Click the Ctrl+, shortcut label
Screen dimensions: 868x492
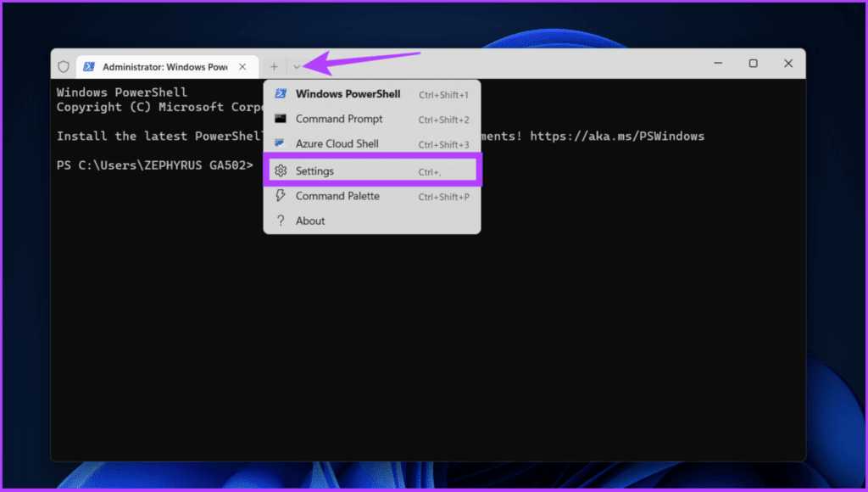(430, 172)
